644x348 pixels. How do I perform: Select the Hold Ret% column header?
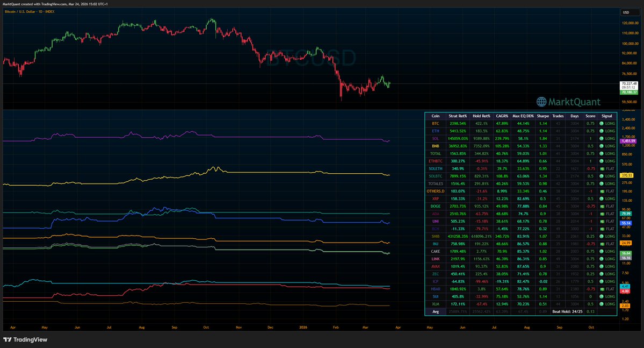click(481, 116)
